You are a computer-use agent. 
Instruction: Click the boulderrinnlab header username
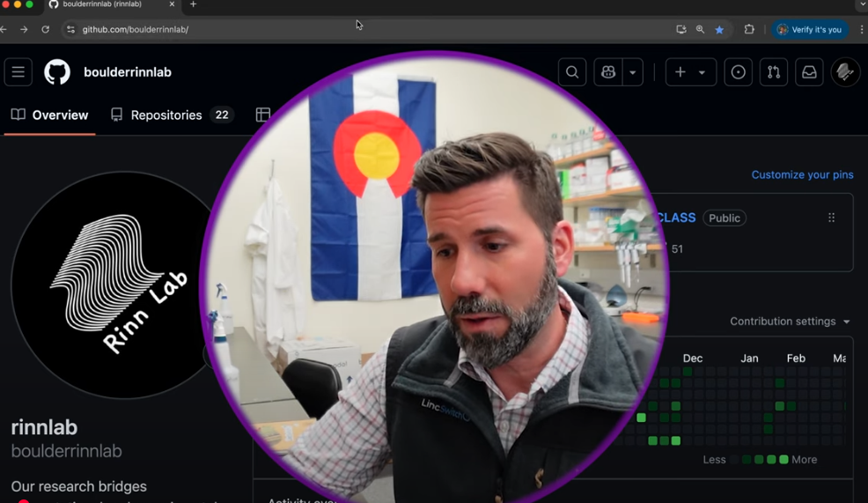[x=128, y=72]
